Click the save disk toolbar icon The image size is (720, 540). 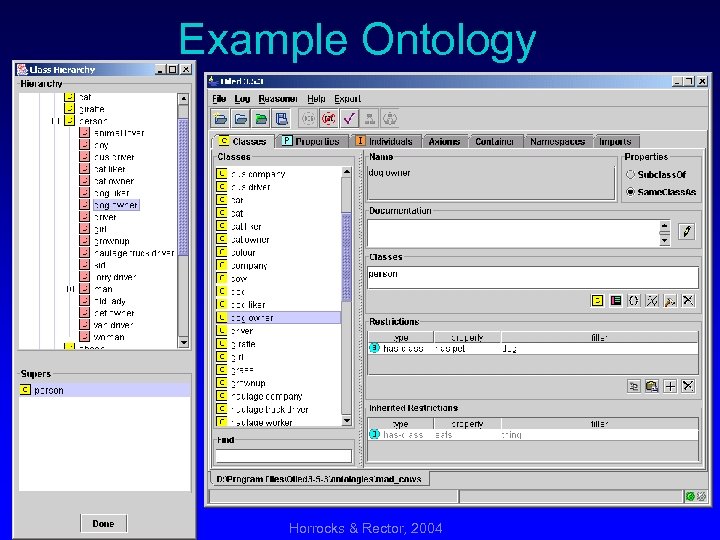[x=281, y=119]
